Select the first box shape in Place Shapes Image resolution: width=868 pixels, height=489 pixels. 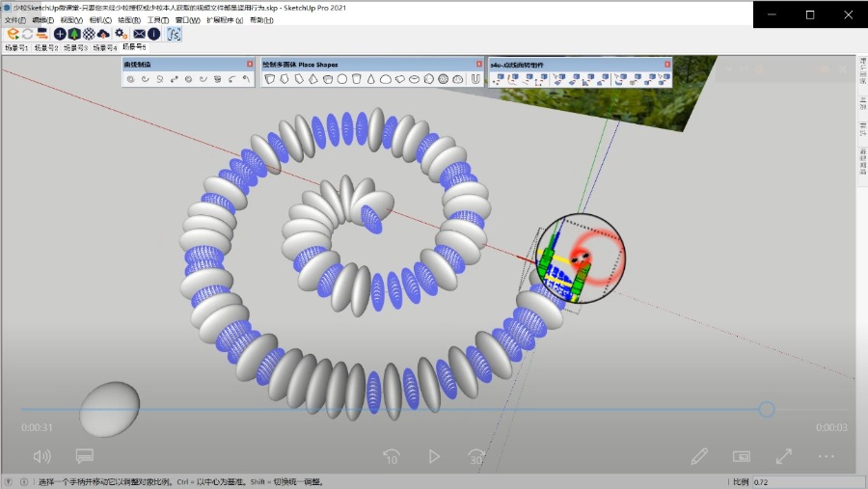pyautogui.click(x=270, y=79)
